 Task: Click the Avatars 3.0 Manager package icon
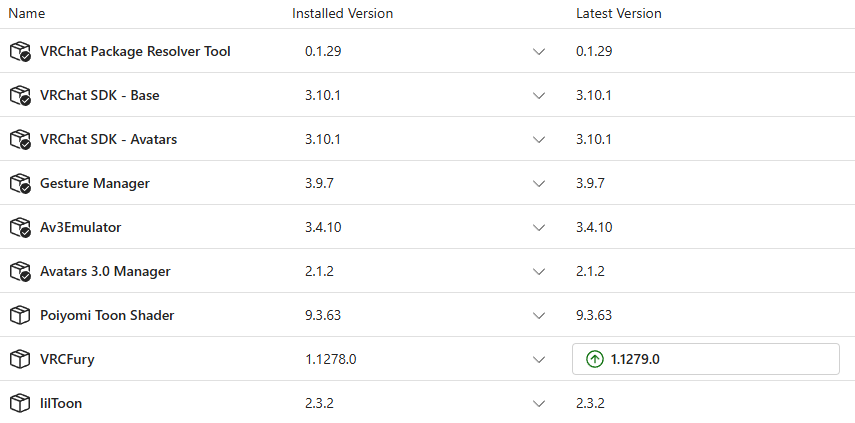coord(20,272)
